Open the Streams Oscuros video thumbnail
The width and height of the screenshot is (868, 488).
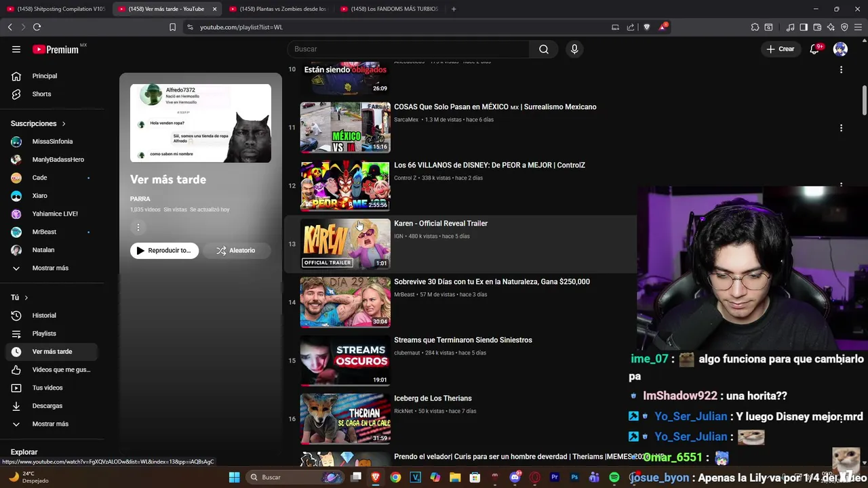click(x=345, y=361)
